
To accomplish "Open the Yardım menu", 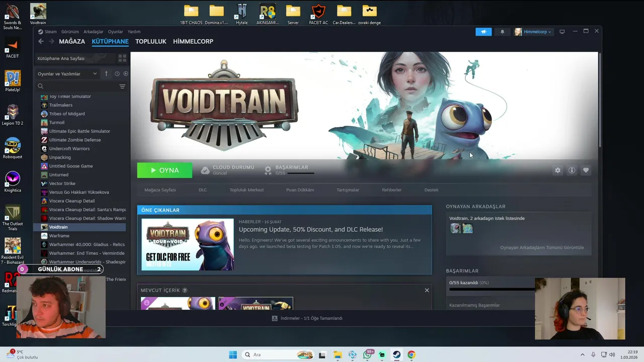I will (x=134, y=32).
